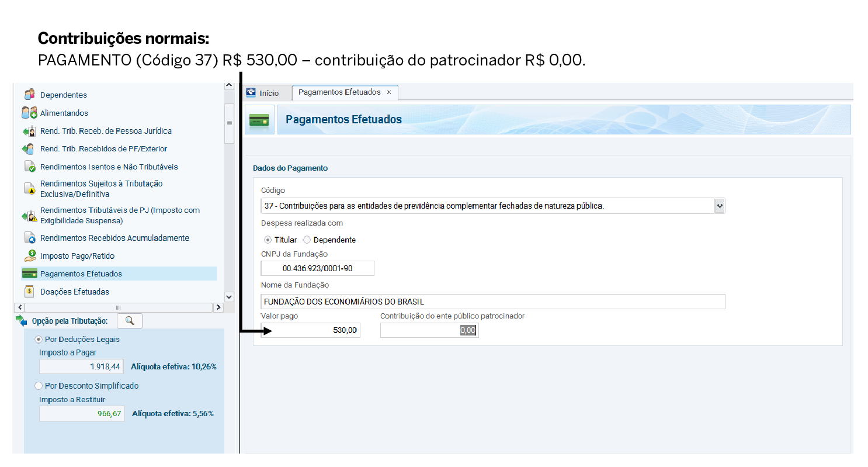Click the 'Despesa realizada com' label
868x467 pixels.
point(302,223)
